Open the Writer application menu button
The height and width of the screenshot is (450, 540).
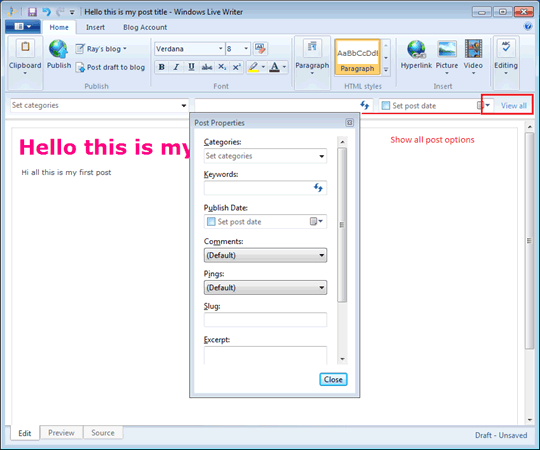pos(23,27)
